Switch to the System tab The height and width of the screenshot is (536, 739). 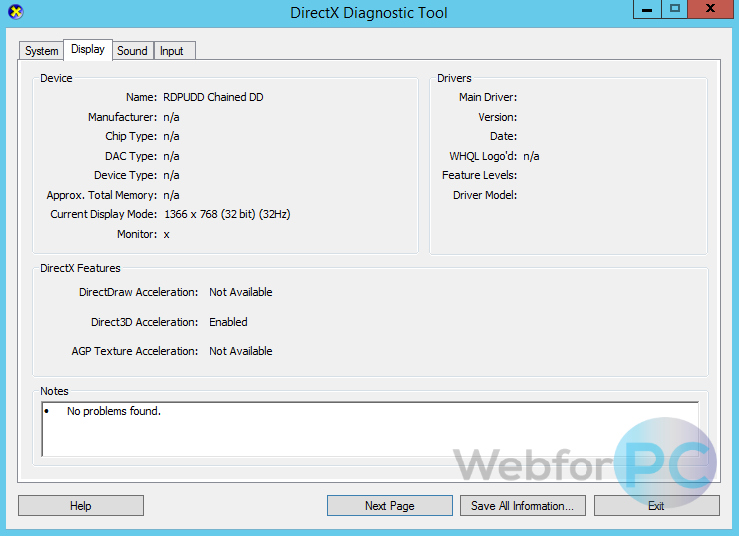click(41, 50)
